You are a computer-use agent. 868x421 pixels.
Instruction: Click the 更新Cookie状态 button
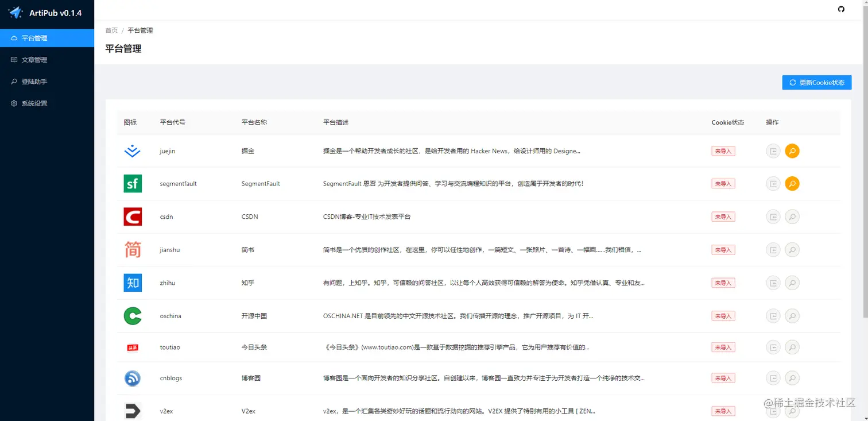816,83
